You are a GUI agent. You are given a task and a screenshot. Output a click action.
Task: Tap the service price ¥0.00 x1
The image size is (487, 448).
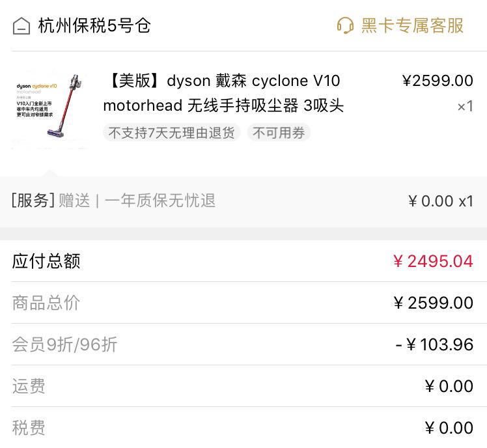tap(441, 201)
